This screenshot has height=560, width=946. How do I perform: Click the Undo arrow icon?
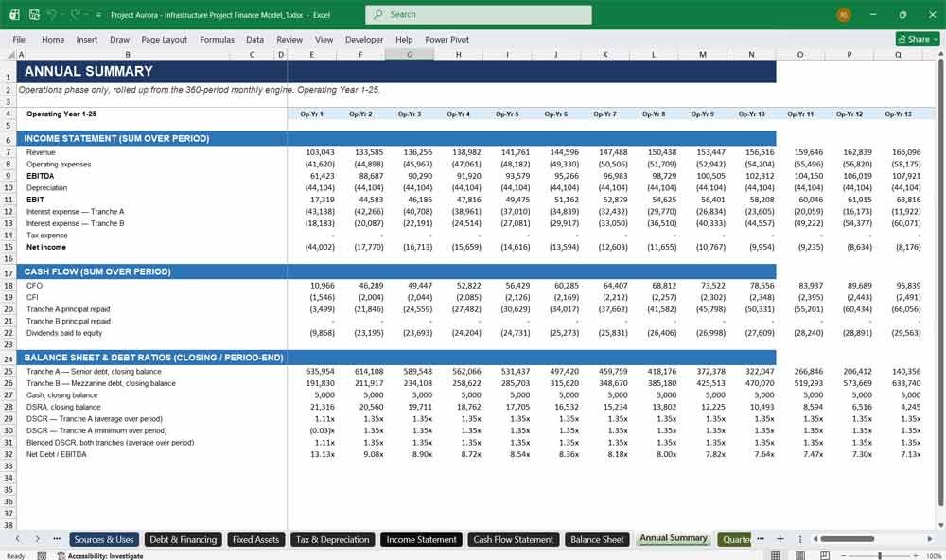point(52,14)
